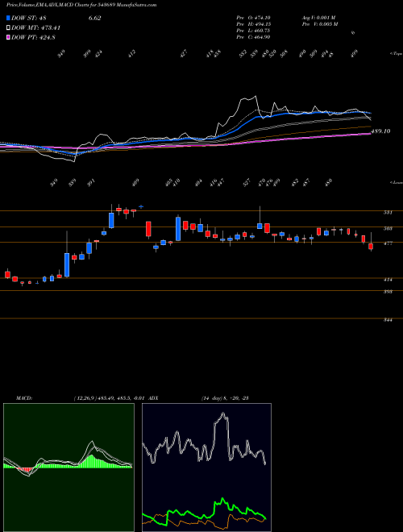
Task: Click the 6.62 value in the header
Action: coord(94,19)
